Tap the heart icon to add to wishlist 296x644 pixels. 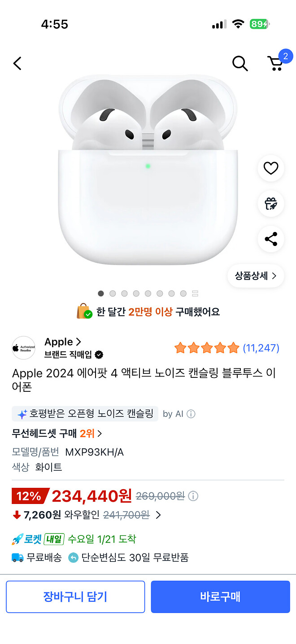tap(270, 168)
